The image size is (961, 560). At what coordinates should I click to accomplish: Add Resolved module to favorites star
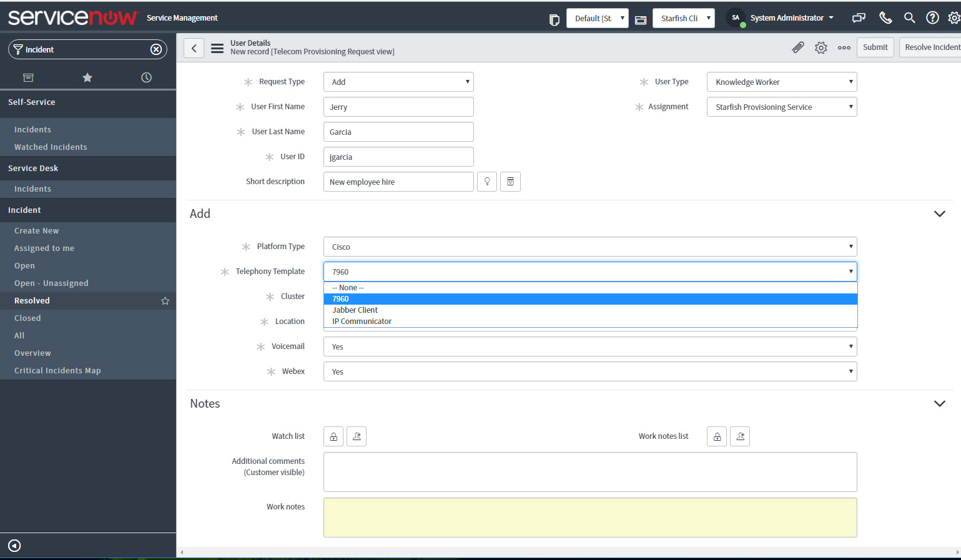click(165, 301)
